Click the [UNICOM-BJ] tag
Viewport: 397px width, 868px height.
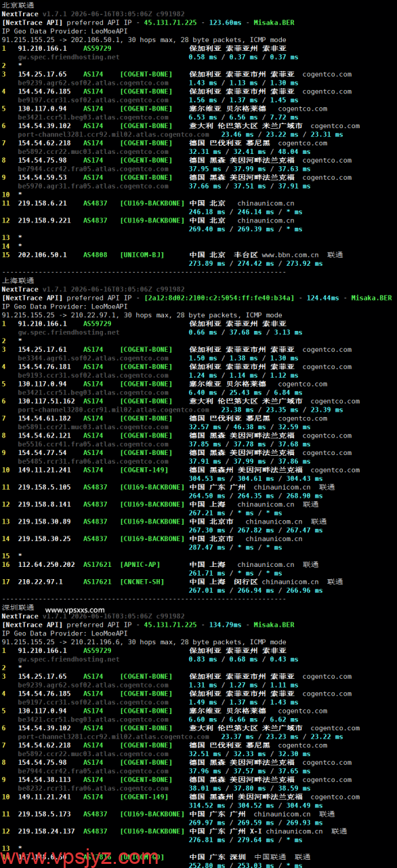pos(142,255)
